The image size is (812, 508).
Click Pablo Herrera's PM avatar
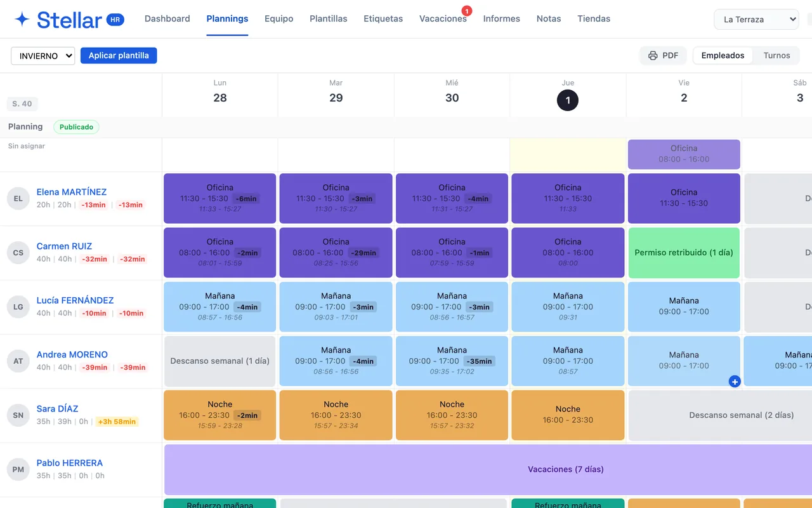pos(18,470)
